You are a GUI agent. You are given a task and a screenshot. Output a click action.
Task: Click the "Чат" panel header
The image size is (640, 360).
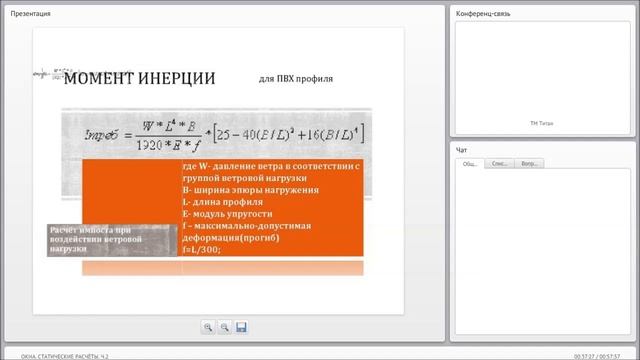[x=461, y=150]
